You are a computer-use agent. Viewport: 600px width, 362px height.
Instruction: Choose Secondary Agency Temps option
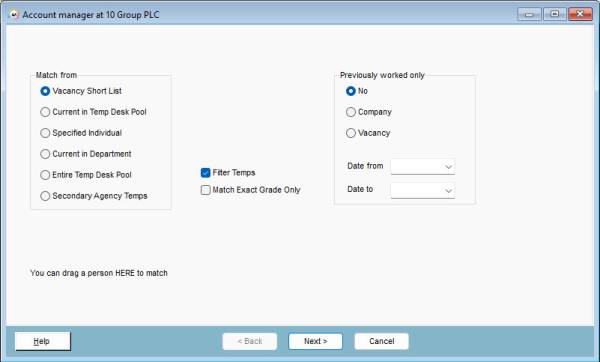45,196
